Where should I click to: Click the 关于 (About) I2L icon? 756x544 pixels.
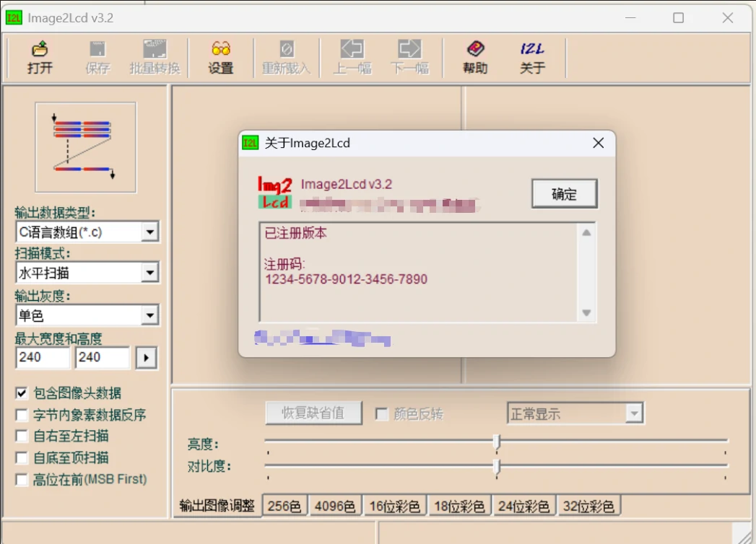[532, 50]
